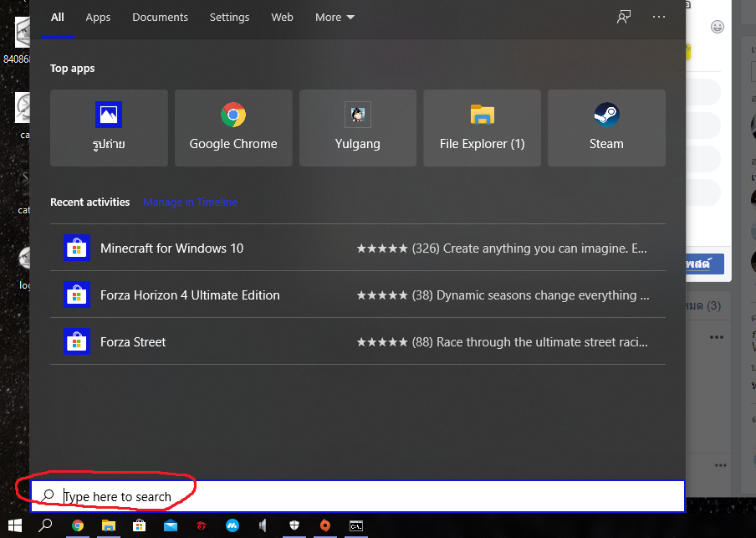
Task: Switch to the Apps search tab
Action: (98, 18)
